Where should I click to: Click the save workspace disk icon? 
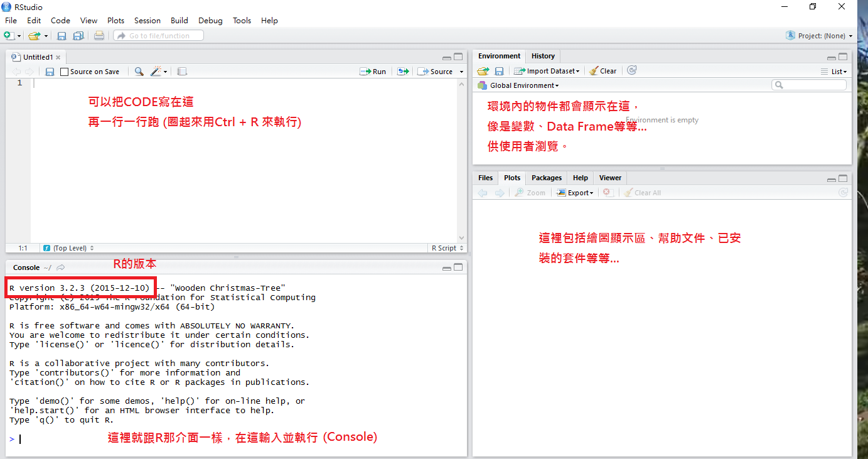tap(500, 71)
